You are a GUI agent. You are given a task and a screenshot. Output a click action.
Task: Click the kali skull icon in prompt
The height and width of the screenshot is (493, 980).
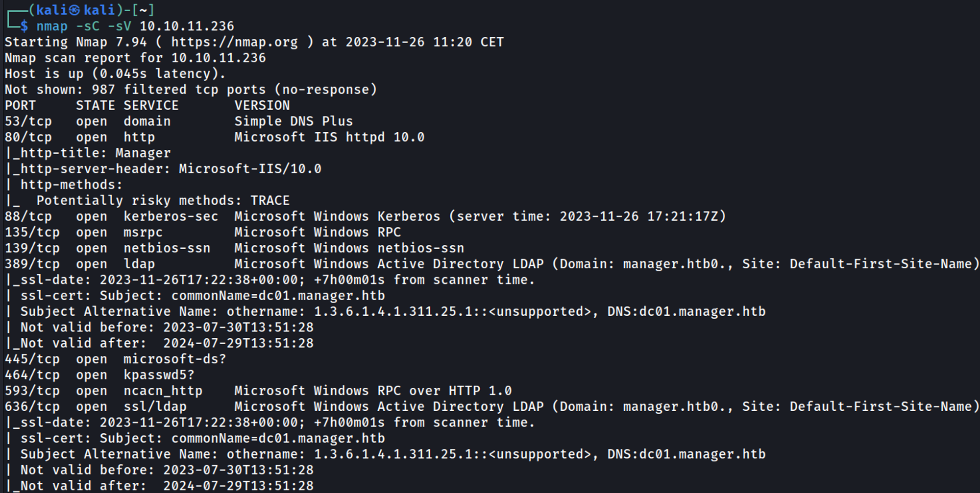click(x=74, y=10)
